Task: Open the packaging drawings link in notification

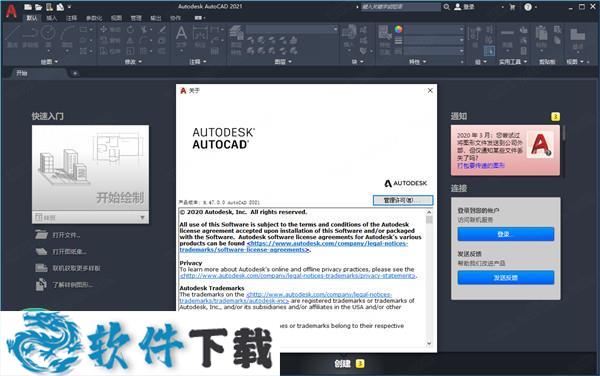Action: click(x=481, y=165)
